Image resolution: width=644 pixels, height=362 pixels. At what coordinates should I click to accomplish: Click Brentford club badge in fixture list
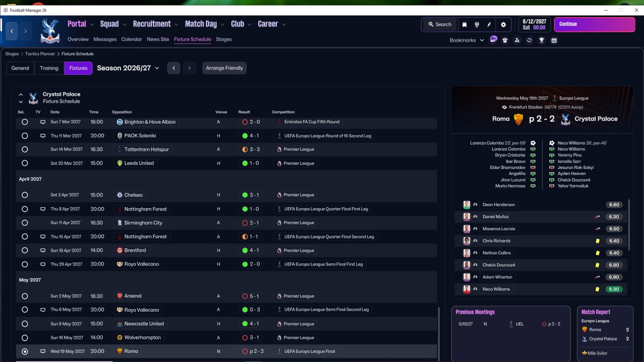(120, 250)
